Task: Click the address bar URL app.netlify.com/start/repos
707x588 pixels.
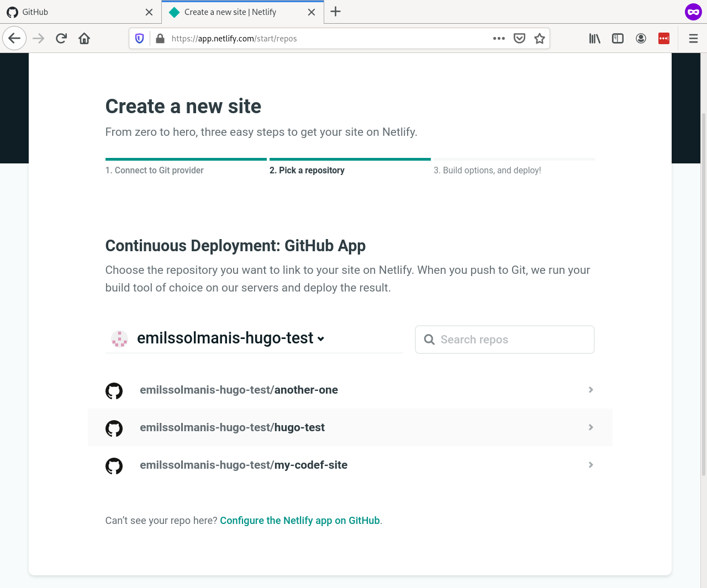Action: [x=234, y=39]
